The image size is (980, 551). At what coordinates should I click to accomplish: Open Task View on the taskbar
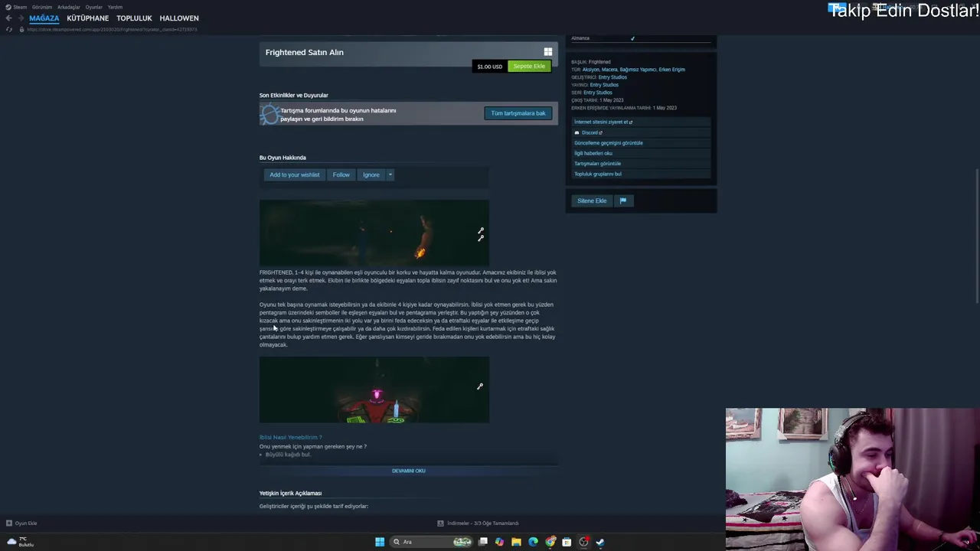(483, 542)
